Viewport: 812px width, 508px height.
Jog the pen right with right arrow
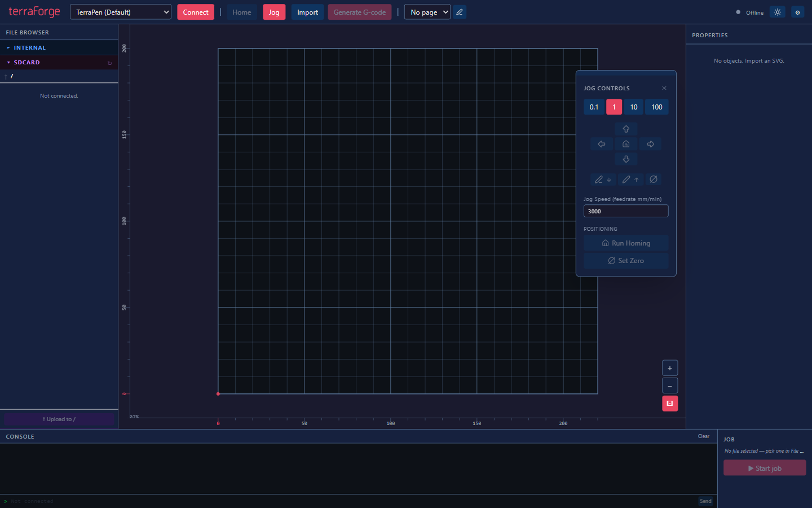(650, 144)
